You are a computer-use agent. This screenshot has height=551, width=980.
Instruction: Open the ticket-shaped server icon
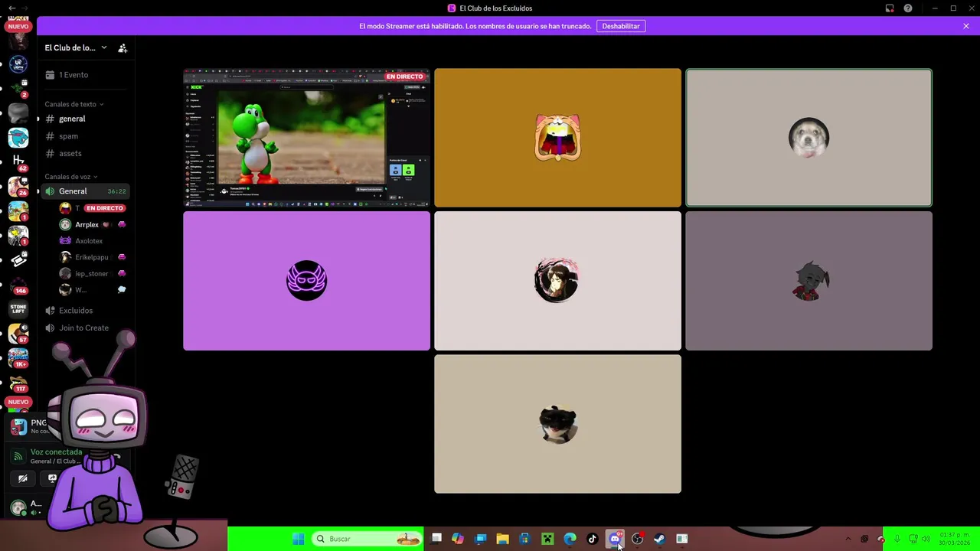click(18, 260)
